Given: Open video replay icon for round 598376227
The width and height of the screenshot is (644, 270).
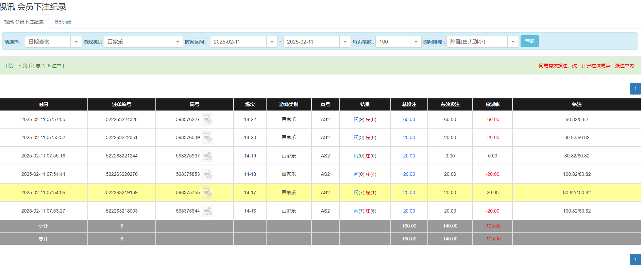Looking at the screenshot, I should point(207,120).
